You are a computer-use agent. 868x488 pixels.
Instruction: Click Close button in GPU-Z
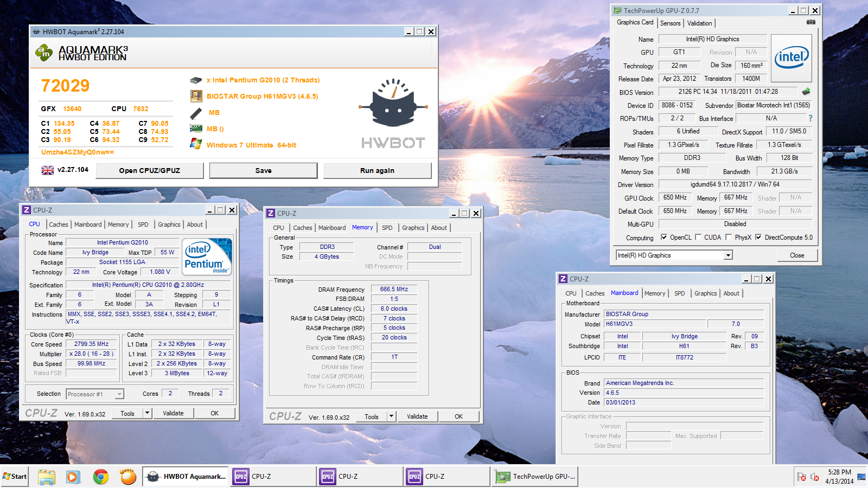coord(797,255)
